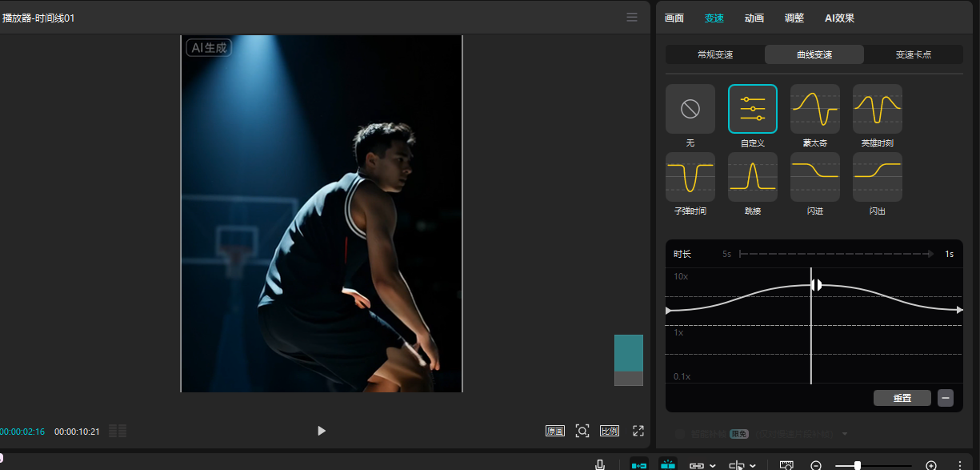Toggle the auto-snap button in timeline toolbar
This screenshot has width=980, height=470.
667,464
